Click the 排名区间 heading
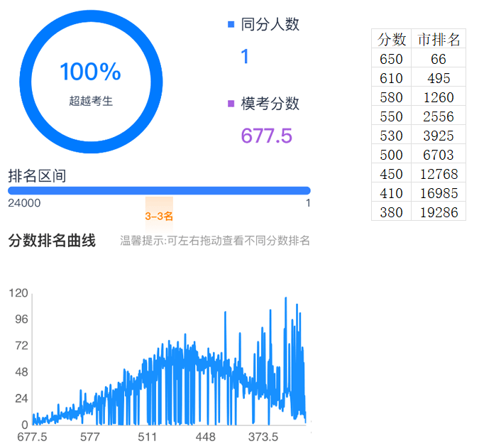501x448 pixels. pyautogui.click(x=37, y=175)
